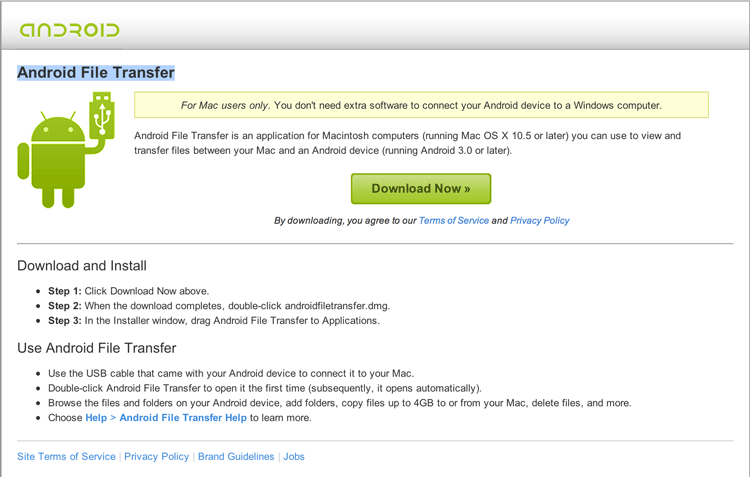
Task: Click the application description paragraph
Action: [408, 143]
